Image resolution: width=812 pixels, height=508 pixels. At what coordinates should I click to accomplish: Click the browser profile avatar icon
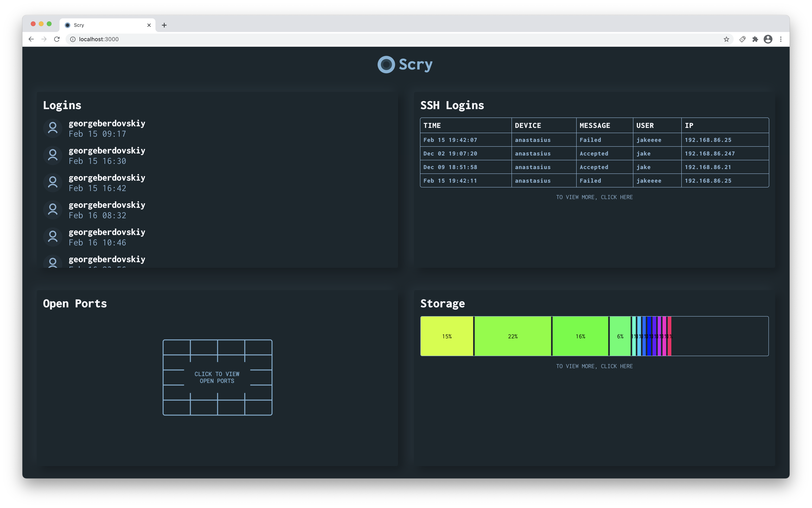768,39
